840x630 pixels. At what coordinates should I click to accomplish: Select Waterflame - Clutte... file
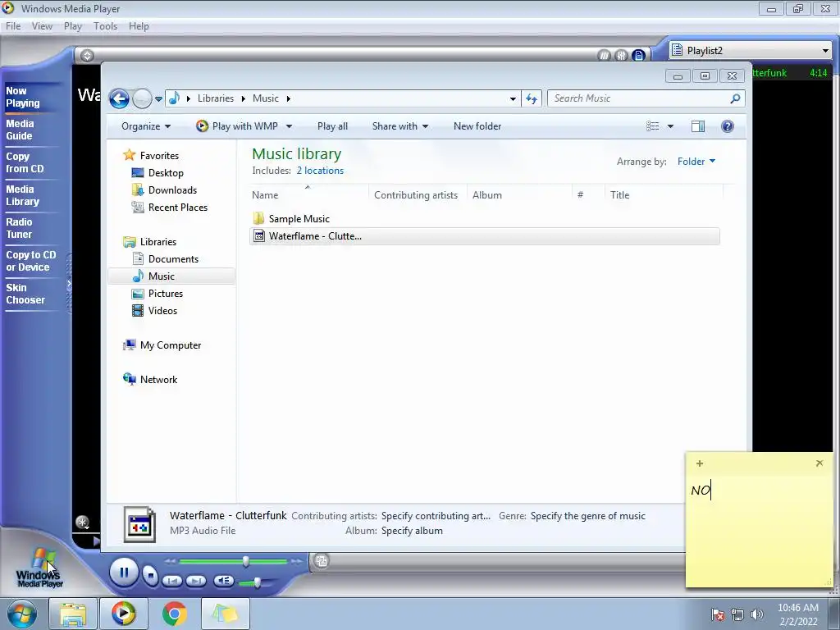[x=484, y=236]
